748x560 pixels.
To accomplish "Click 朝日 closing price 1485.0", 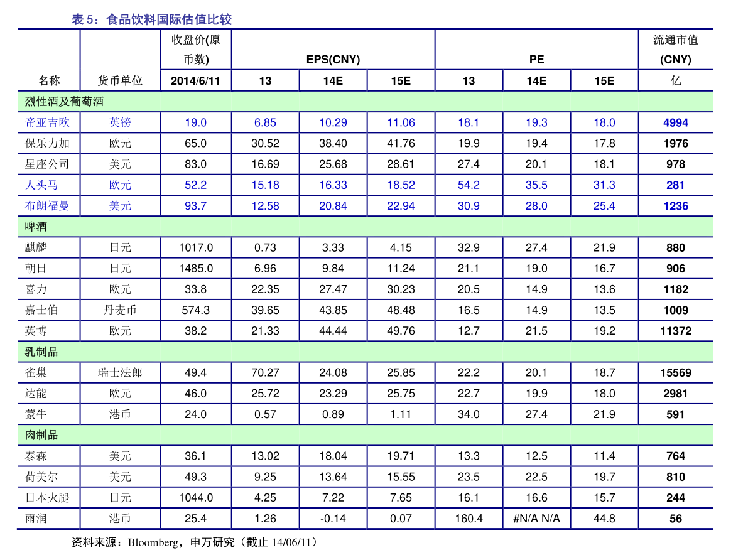I will [195, 269].
